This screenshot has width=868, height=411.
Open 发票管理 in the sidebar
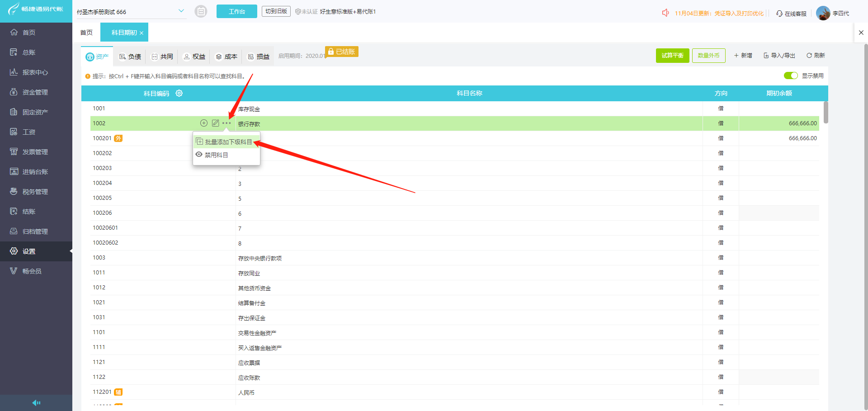pyautogui.click(x=36, y=152)
